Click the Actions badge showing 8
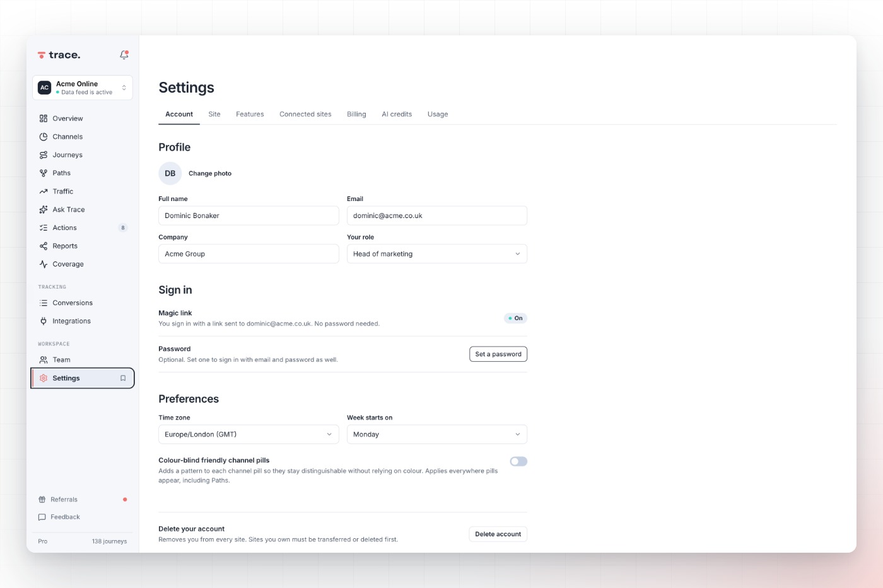Viewport: 883px width, 588px height. tap(123, 228)
